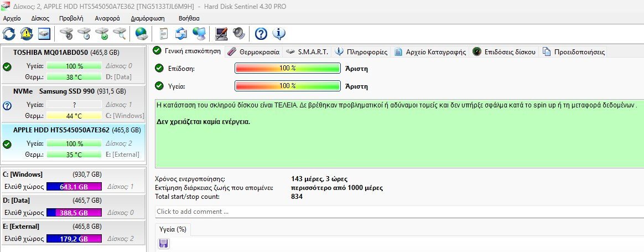Select the NVMe Samsung SSD 990 disk entry
Screen dimensions: 644x252
click(x=73, y=104)
